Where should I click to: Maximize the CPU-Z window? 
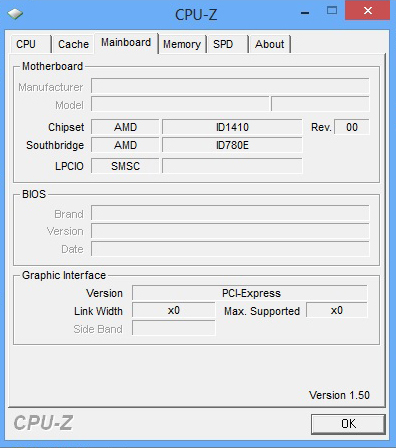(332, 11)
